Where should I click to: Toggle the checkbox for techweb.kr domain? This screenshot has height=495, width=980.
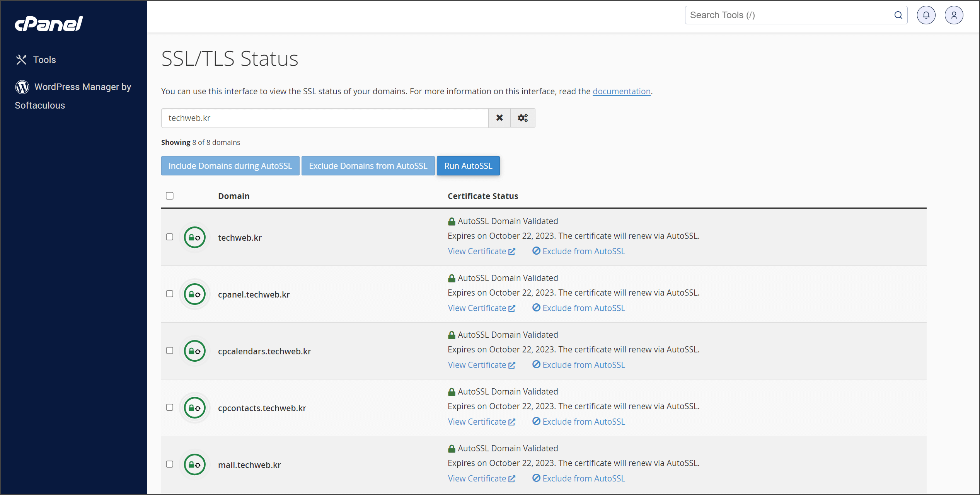[169, 237]
